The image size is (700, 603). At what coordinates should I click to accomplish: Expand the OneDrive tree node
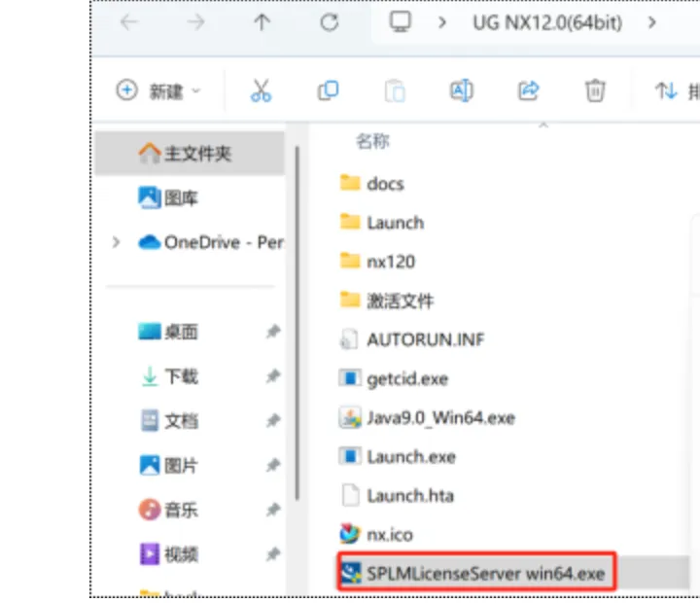click(x=116, y=242)
